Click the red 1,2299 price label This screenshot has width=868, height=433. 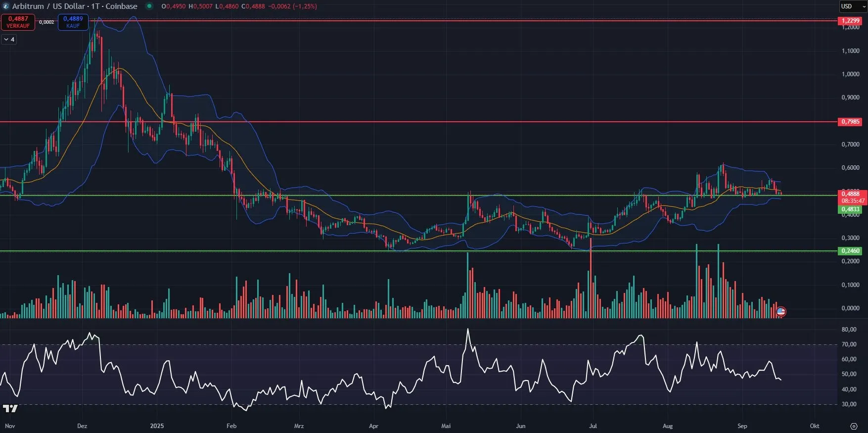[850, 21]
